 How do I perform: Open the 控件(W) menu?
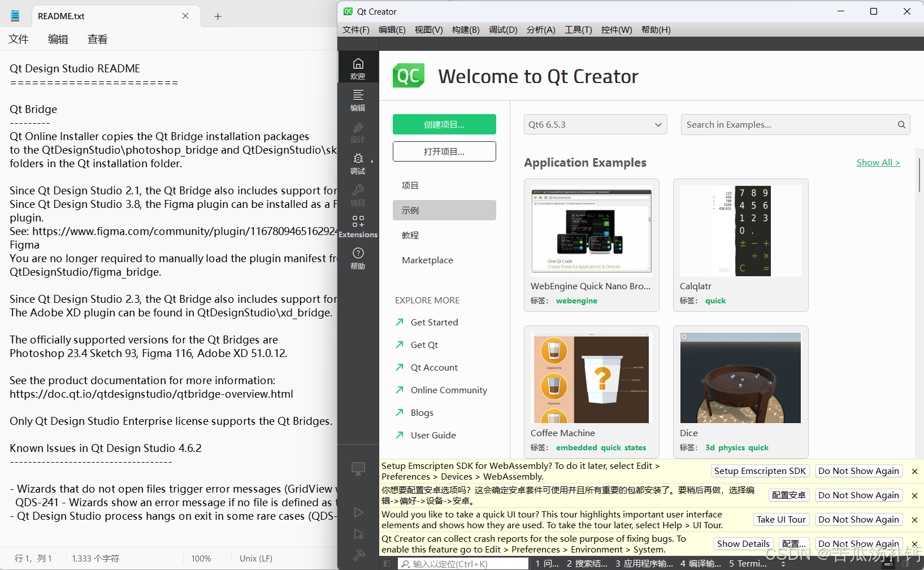pyautogui.click(x=617, y=30)
